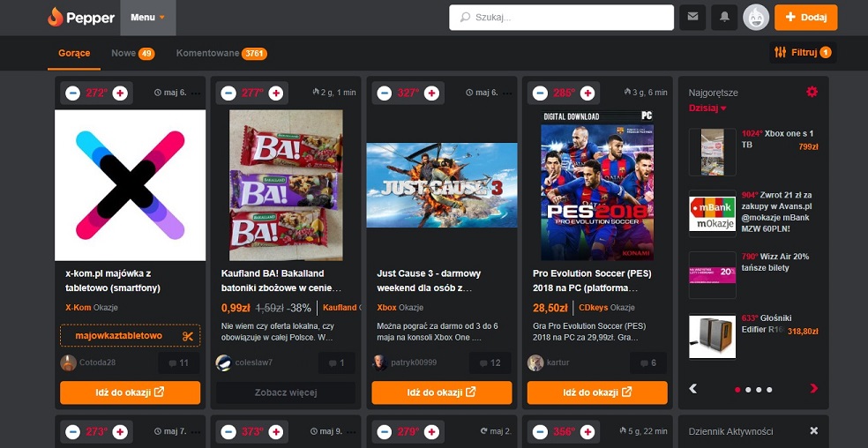The width and height of the screenshot is (868, 448).
Task: Click Idź do okazji on PES 2018 card
Action: click(x=597, y=392)
